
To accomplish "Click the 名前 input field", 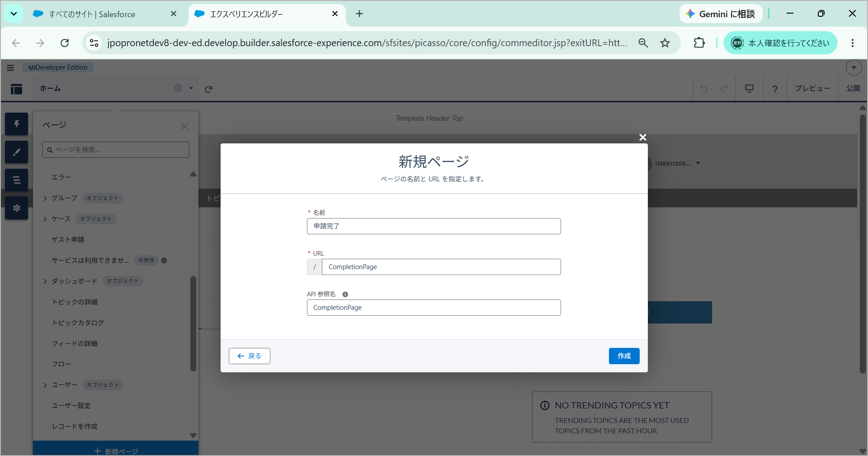I will pos(434,226).
